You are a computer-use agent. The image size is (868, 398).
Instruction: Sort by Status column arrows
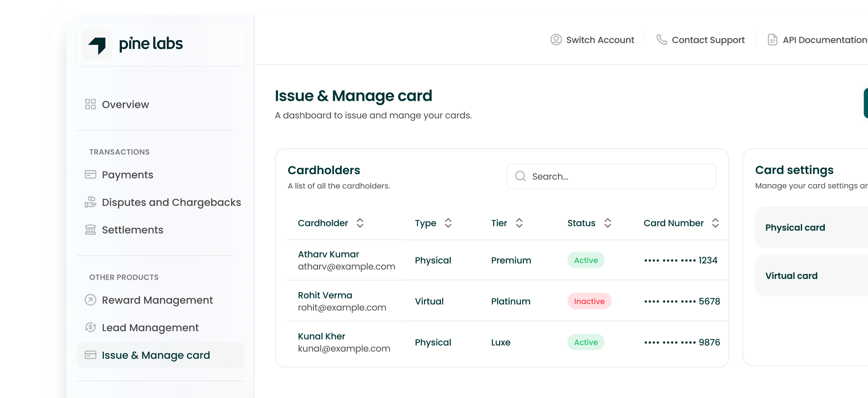click(607, 223)
